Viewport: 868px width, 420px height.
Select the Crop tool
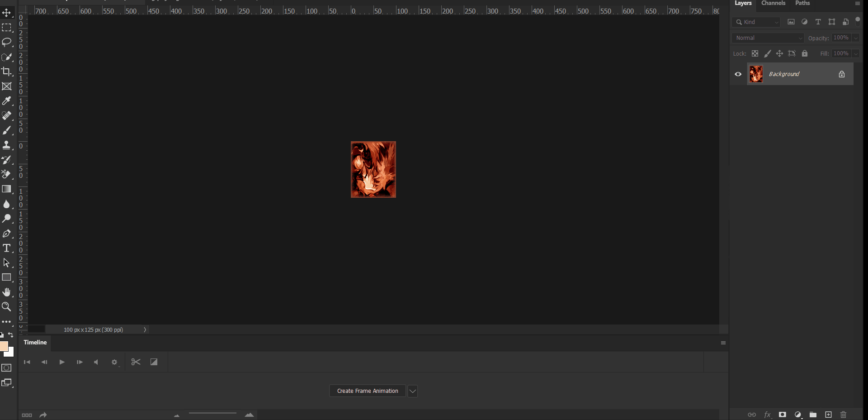click(6, 72)
